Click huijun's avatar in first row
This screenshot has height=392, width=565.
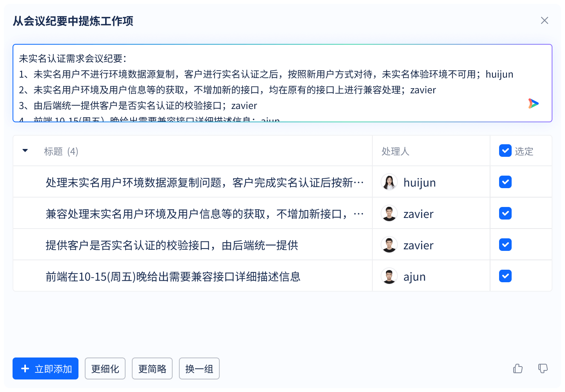389,182
